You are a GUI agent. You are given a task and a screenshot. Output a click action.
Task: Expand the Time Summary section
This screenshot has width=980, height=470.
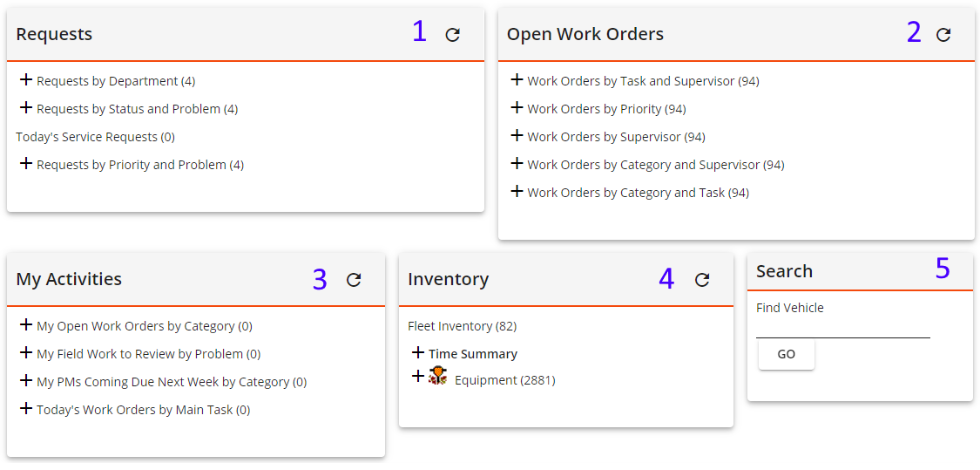[418, 353]
